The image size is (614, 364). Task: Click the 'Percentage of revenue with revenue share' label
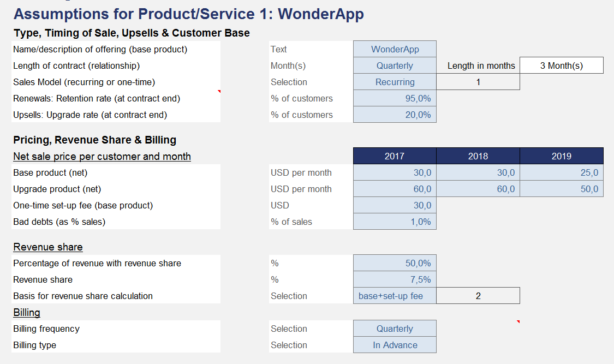click(97, 264)
